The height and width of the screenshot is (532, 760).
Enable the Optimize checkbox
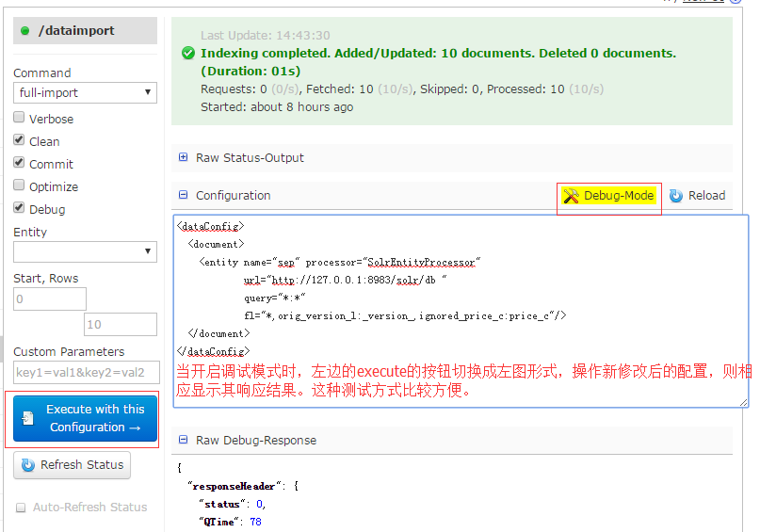[x=19, y=185]
